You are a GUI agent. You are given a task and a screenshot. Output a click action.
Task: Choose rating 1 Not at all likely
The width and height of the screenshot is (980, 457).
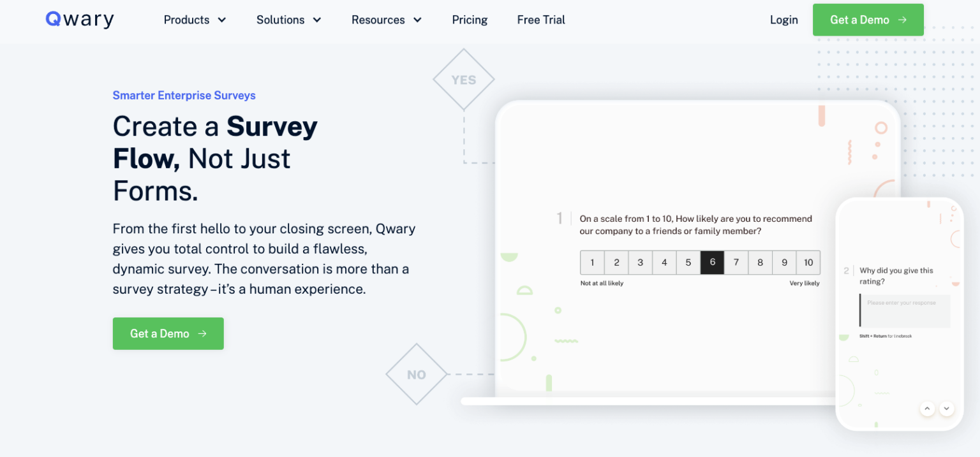click(592, 262)
